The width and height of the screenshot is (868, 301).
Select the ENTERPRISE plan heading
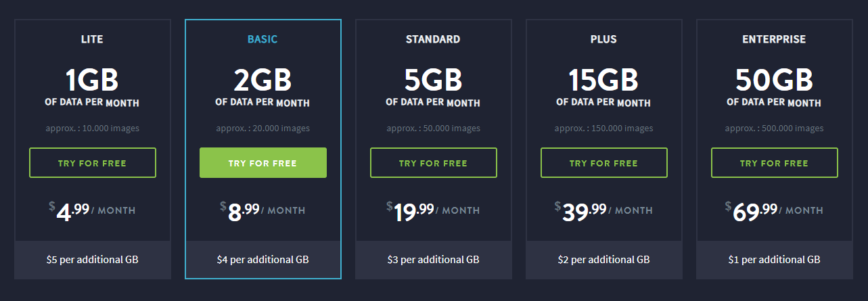tap(775, 39)
